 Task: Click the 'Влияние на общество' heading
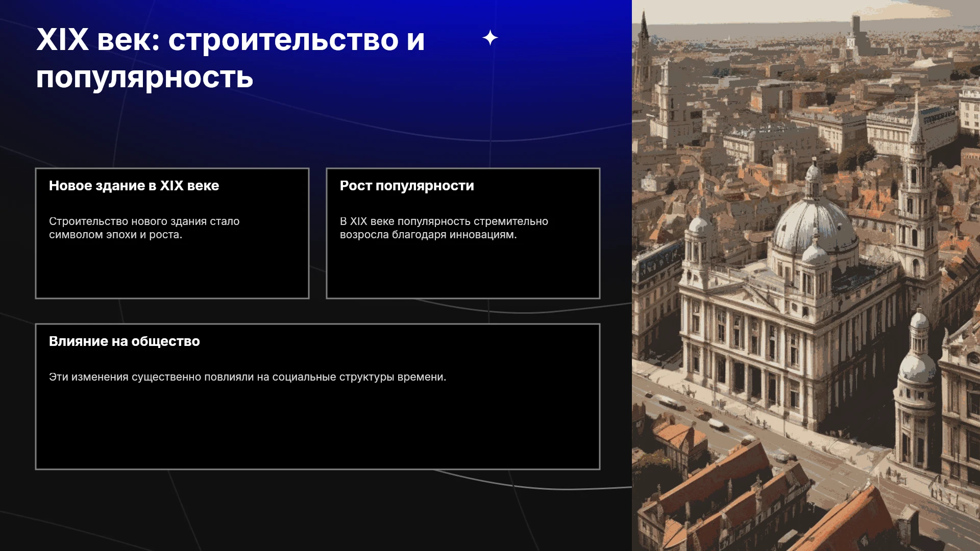point(124,341)
